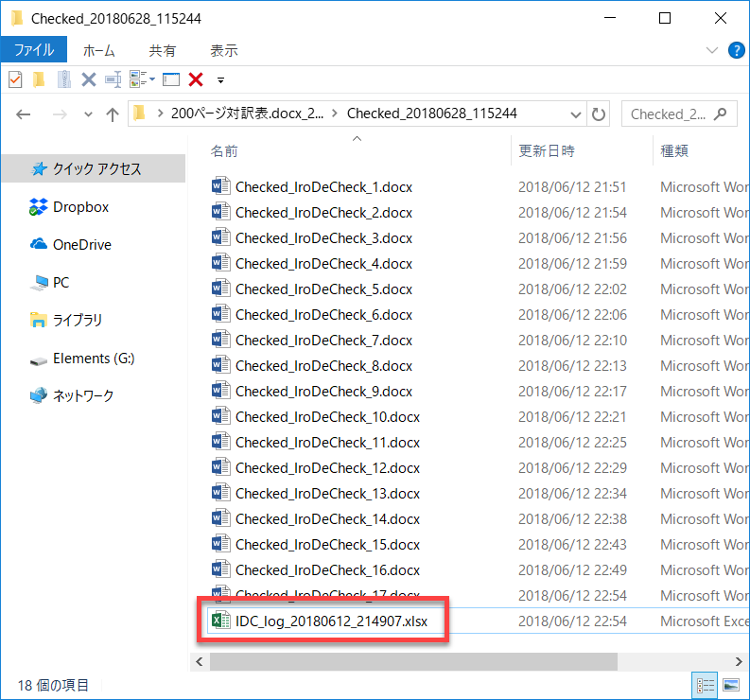Switch to details view in status bar
Viewport: 750px width, 700px height.
pyautogui.click(x=706, y=685)
